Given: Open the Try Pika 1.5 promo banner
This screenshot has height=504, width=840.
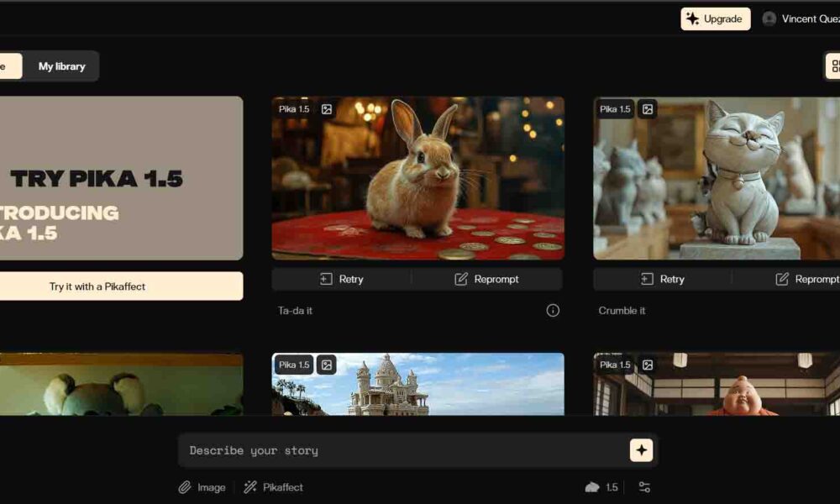Looking at the screenshot, I should [120, 178].
